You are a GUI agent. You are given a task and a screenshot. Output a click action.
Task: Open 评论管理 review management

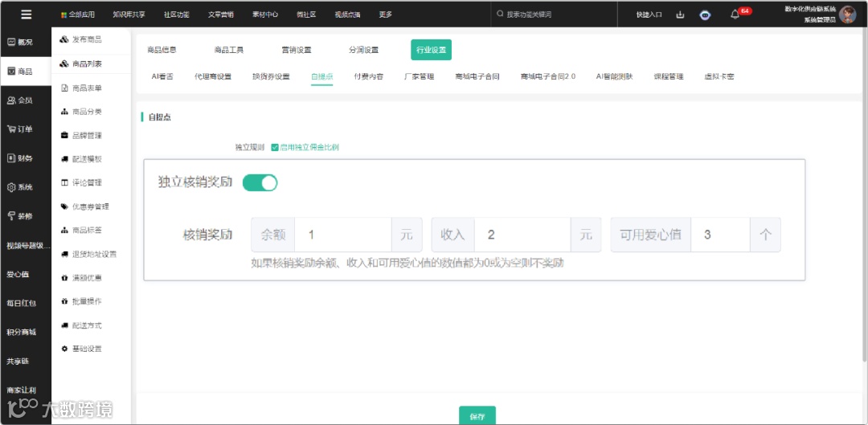pos(81,182)
